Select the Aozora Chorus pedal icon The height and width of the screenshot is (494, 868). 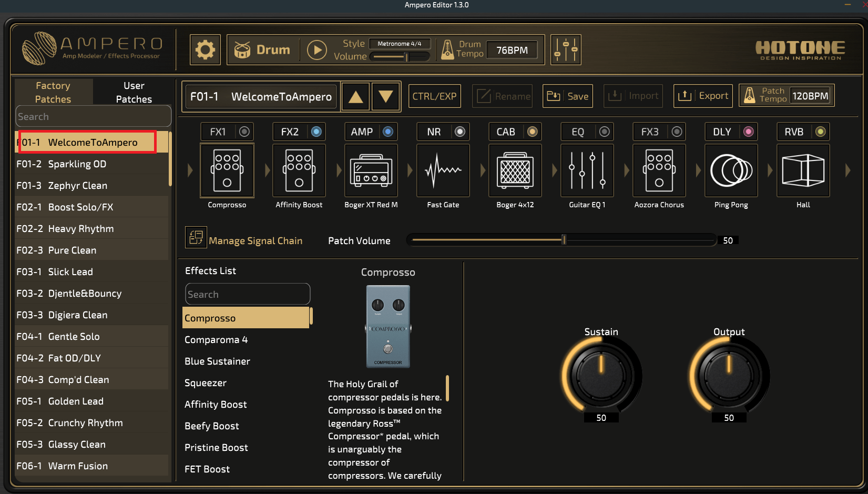(x=659, y=170)
